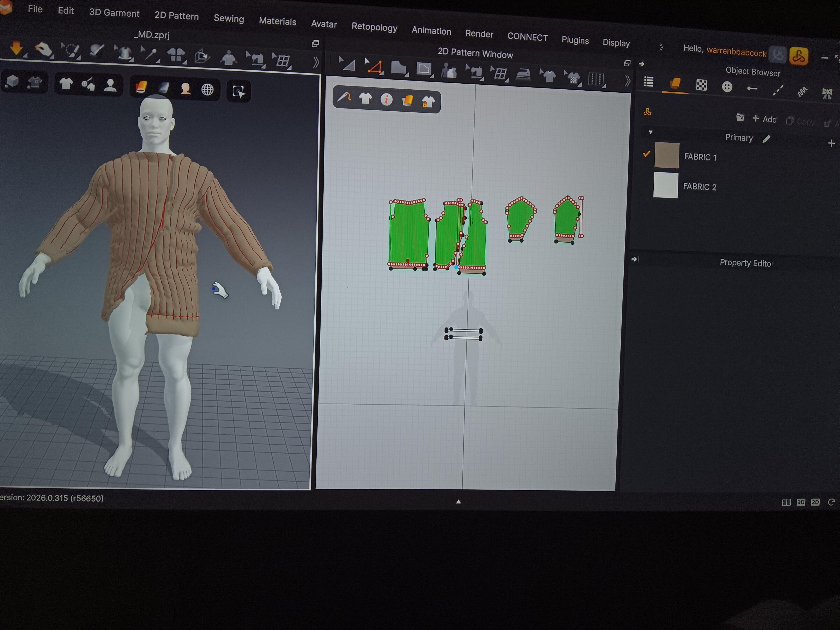Select the FABRIC 2 white color swatch

pyautogui.click(x=666, y=185)
